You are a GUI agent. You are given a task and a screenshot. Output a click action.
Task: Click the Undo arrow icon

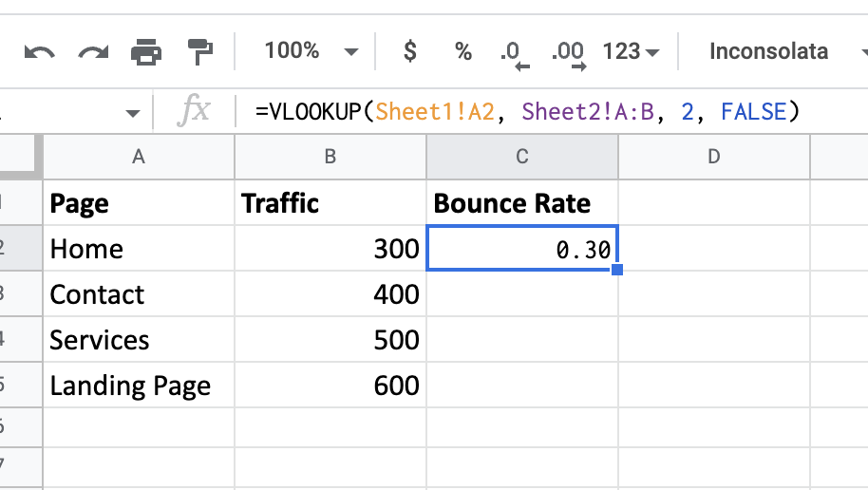tap(39, 52)
